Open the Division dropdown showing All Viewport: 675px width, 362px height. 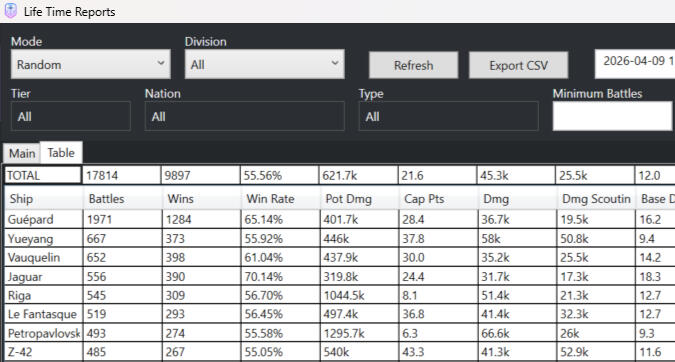pyautogui.click(x=265, y=64)
